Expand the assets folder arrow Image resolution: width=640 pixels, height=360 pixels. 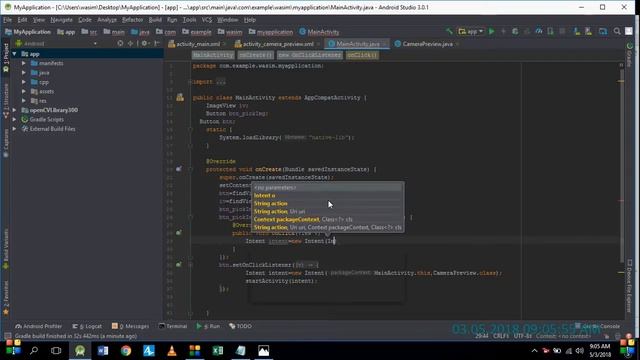pos(24,91)
